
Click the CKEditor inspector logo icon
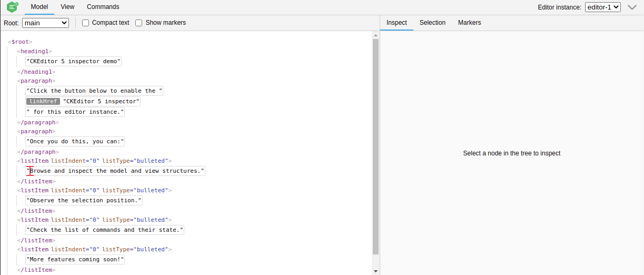[12, 7]
